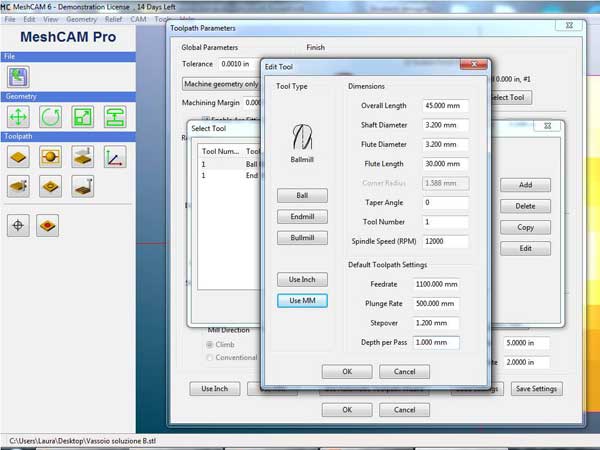This screenshot has width=600, height=450.
Task: Click the Stepover field
Action: [436, 323]
